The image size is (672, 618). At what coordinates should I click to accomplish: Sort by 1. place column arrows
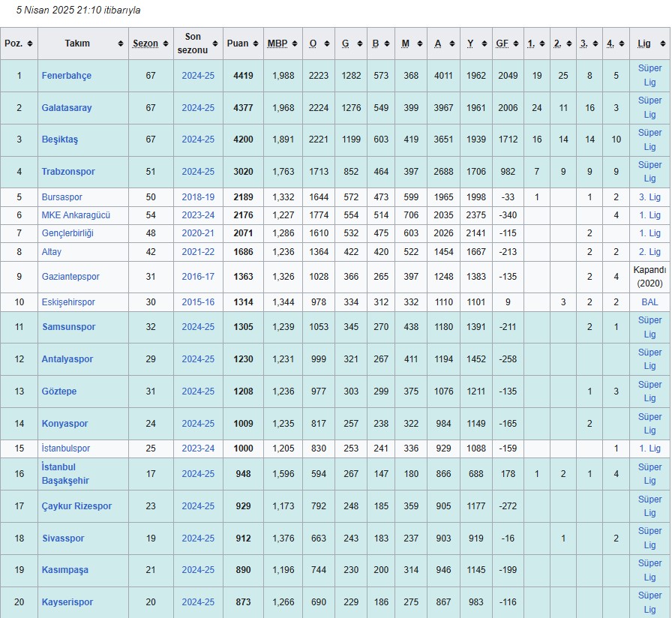(x=542, y=43)
